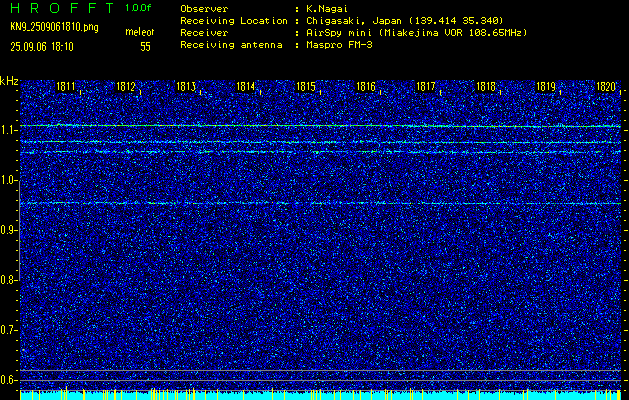Viewport: 629px width, 400px height.
Task: Click the kHz axis unit label
Action: [9, 81]
